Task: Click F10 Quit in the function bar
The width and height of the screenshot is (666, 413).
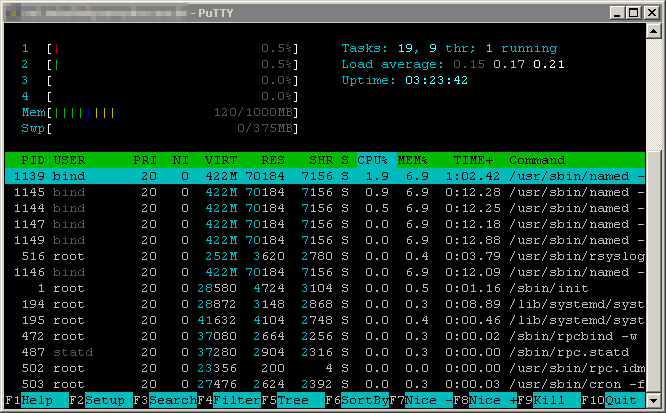Action: point(613,400)
